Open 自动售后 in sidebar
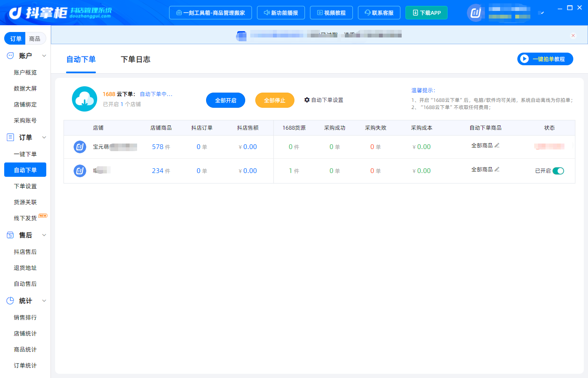588x378 pixels. pyautogui.click(x=25, y=284)
